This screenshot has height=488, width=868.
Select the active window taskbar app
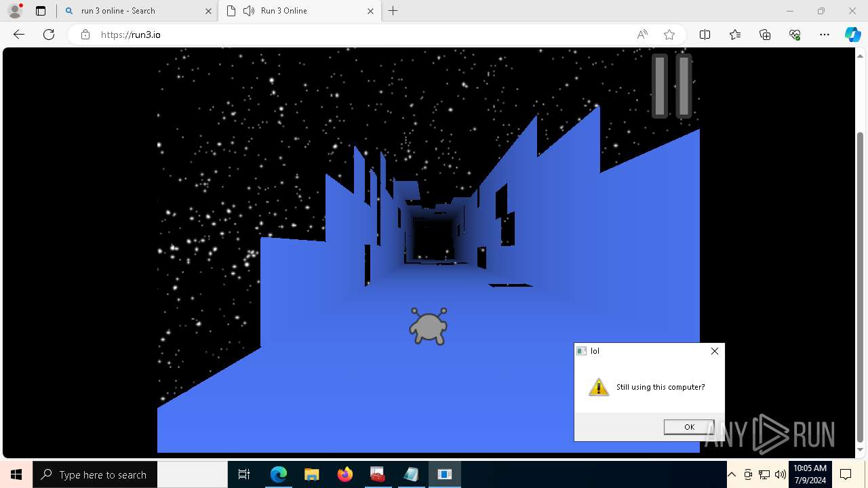[445, 474]
